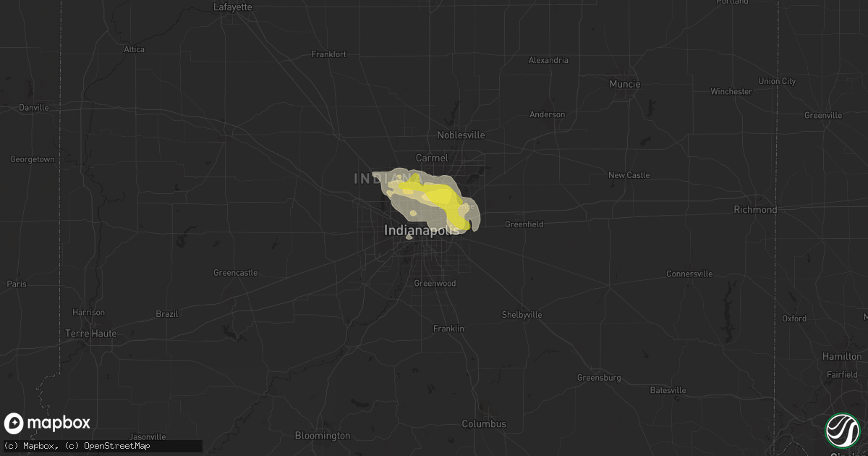
Task: Click the Franklin town label
Action: 448,329
